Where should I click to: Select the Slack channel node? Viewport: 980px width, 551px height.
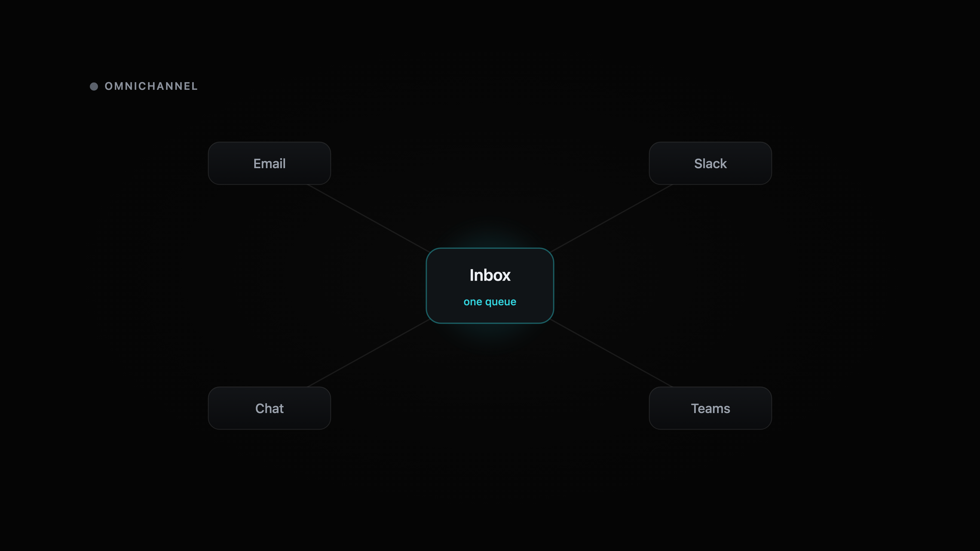(x=710, y=164)
